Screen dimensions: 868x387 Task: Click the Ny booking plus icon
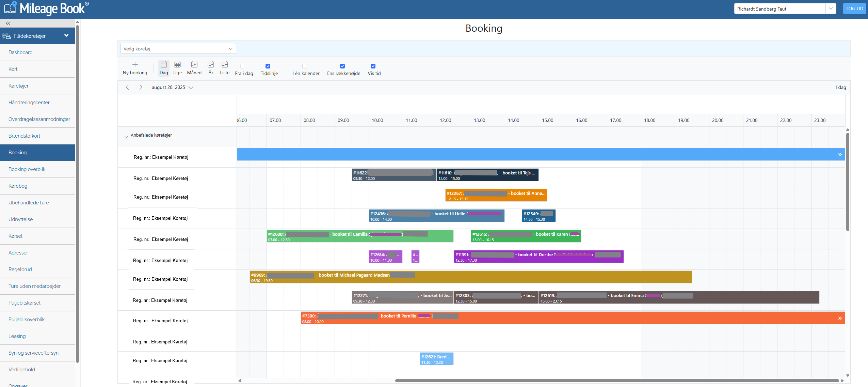coord(135,64)
